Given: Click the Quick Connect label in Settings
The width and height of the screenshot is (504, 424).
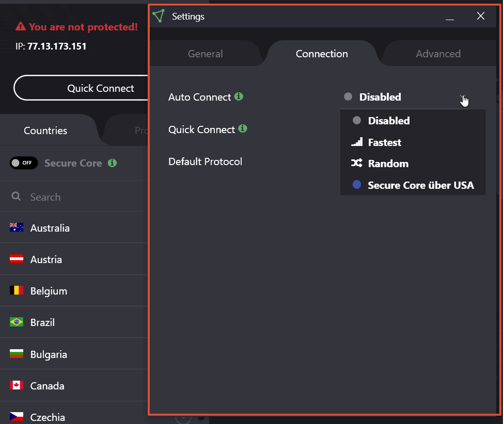Looking at the screenshot, I should [x=201, y=129].
